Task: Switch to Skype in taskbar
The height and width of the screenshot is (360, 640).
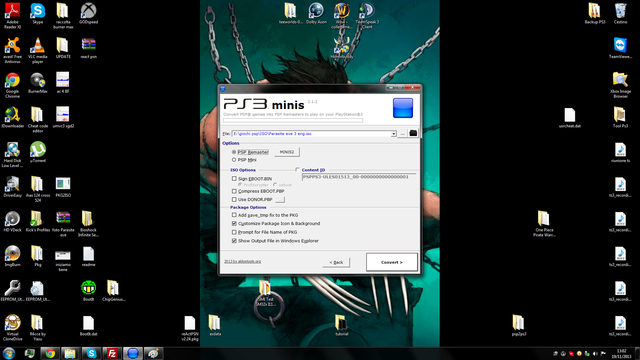Action: 91,353
